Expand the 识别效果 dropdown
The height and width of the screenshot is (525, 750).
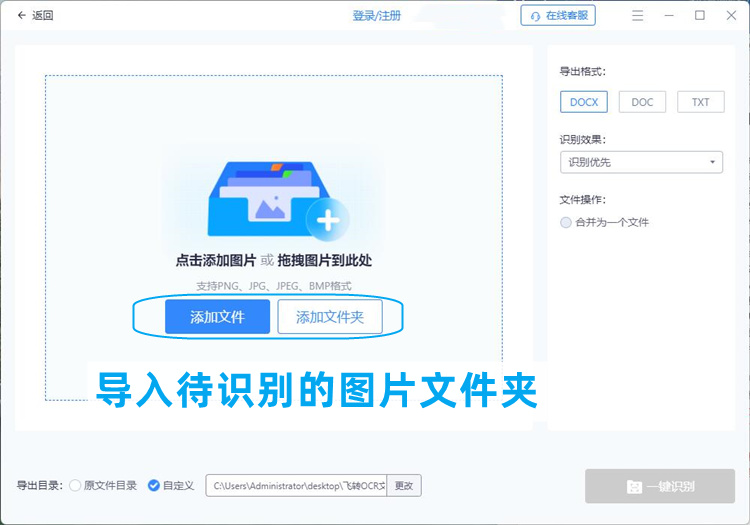click(641, 163)
